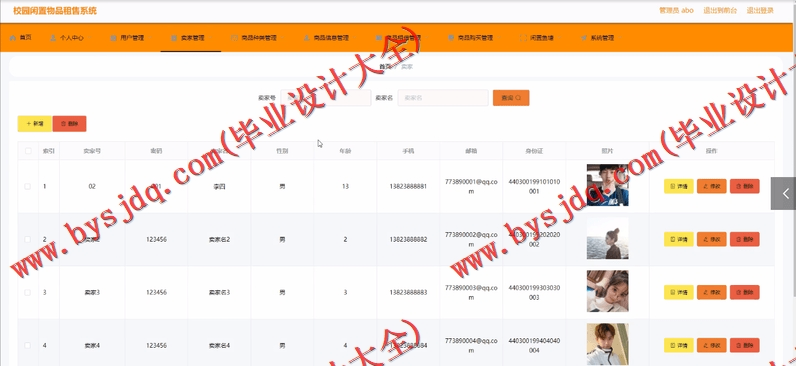
Task: Click the 校园闲置物品租售系统 title
Action: coord(55,11)
